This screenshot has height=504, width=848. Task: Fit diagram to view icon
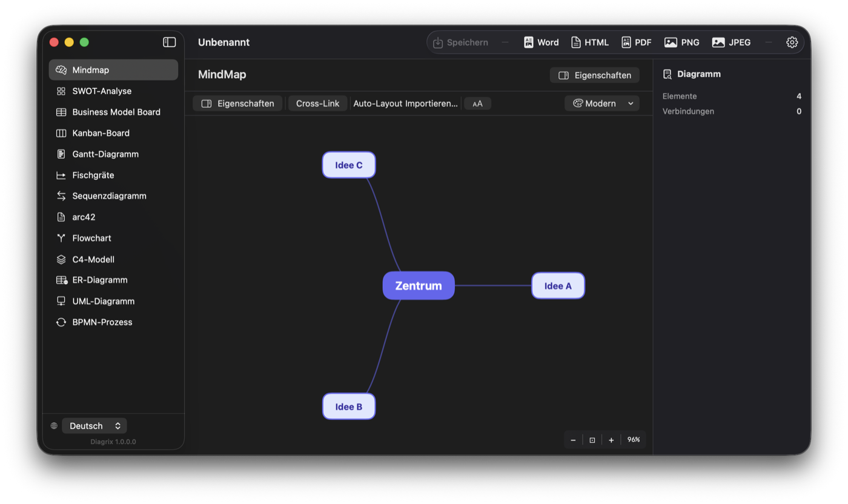point(592,440)
